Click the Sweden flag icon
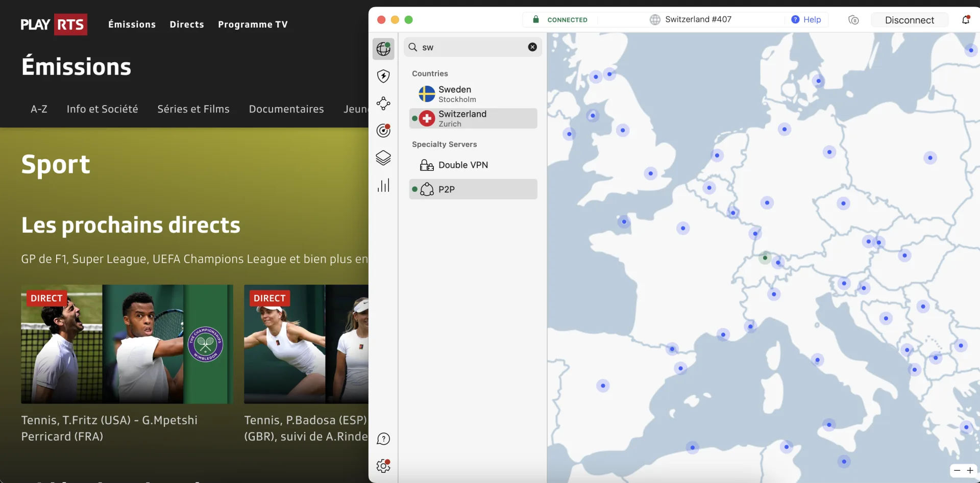The width and height of the screenshot is (980, 483). click(427, 94)
